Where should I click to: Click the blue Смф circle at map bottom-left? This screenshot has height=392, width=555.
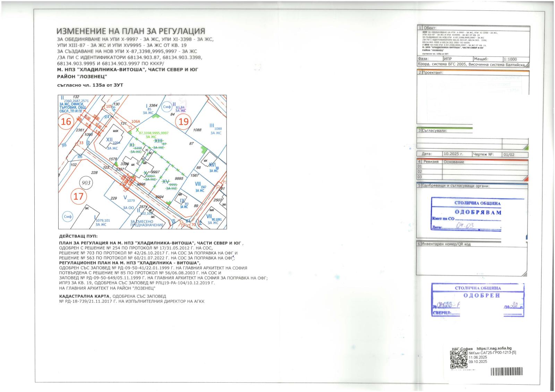tap(67, 217)
